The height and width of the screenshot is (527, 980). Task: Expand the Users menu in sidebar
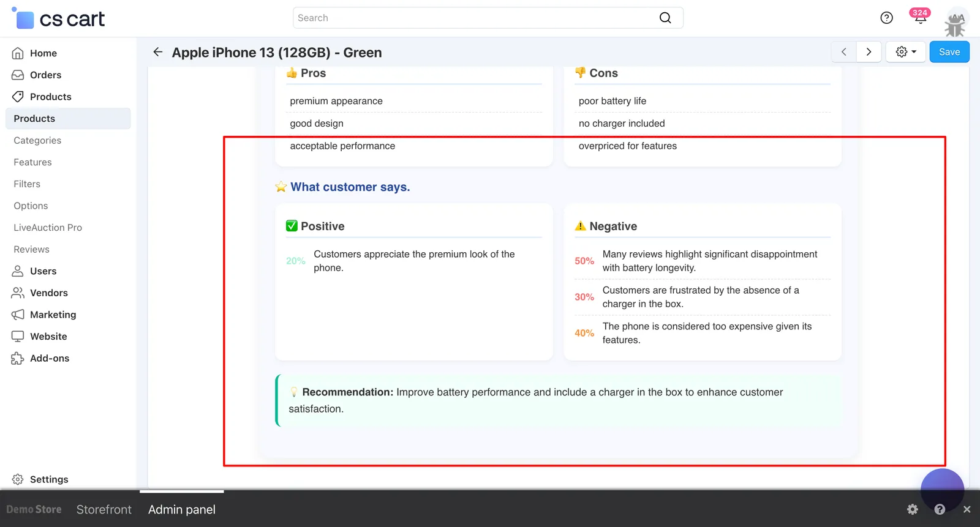pyautogui.click(x=43, y=271)
